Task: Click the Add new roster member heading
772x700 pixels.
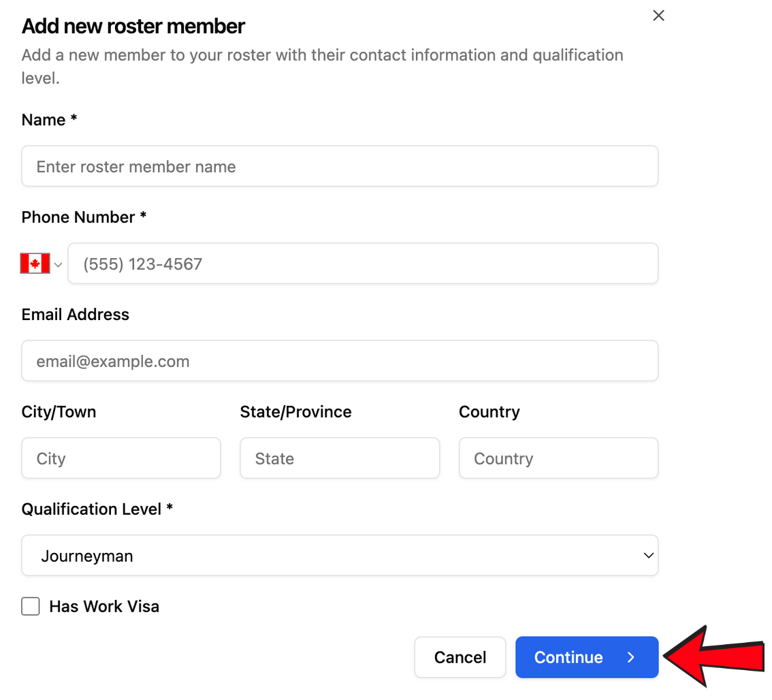Action: coord(132,26)
